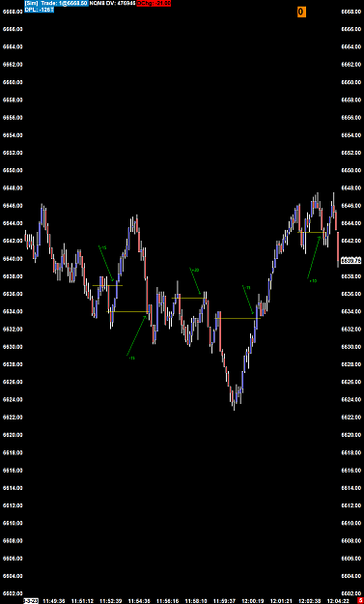Click the red DChg: -21.00 label
This screenshot has height=604, width=364.
pos(154,3)
